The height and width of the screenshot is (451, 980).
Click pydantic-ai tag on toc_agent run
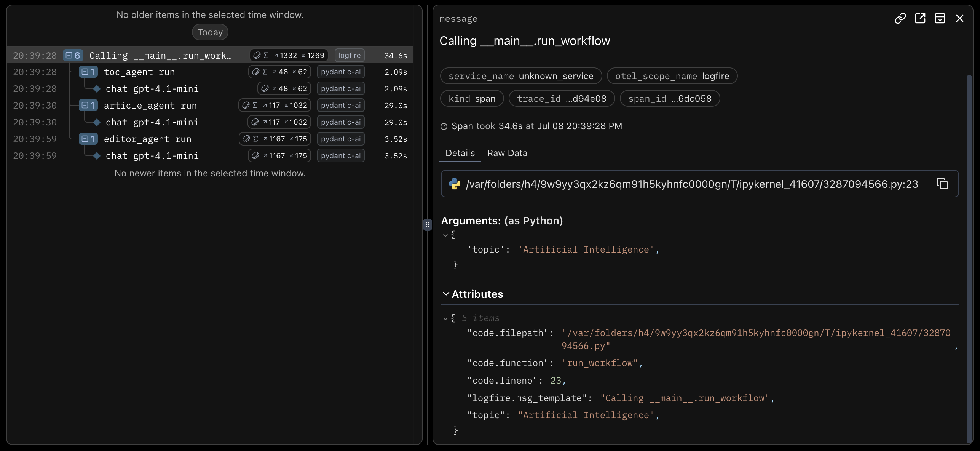341,72
